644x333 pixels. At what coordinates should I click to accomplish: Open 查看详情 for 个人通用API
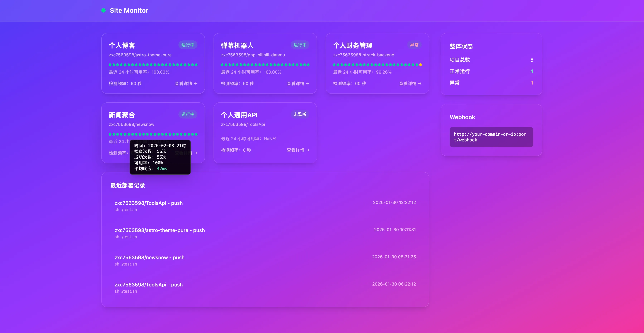pyautogui.click(x=298, y=150)
